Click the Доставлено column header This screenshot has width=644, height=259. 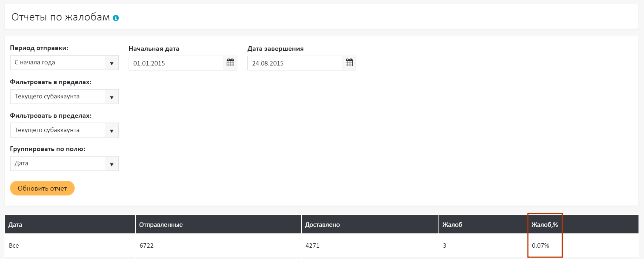click(x=322, y=225)
